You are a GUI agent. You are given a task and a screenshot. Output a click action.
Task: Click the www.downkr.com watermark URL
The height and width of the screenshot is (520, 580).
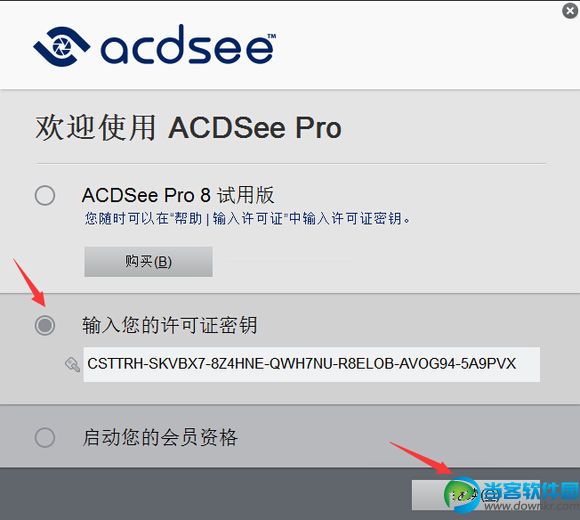pos(532,506)
